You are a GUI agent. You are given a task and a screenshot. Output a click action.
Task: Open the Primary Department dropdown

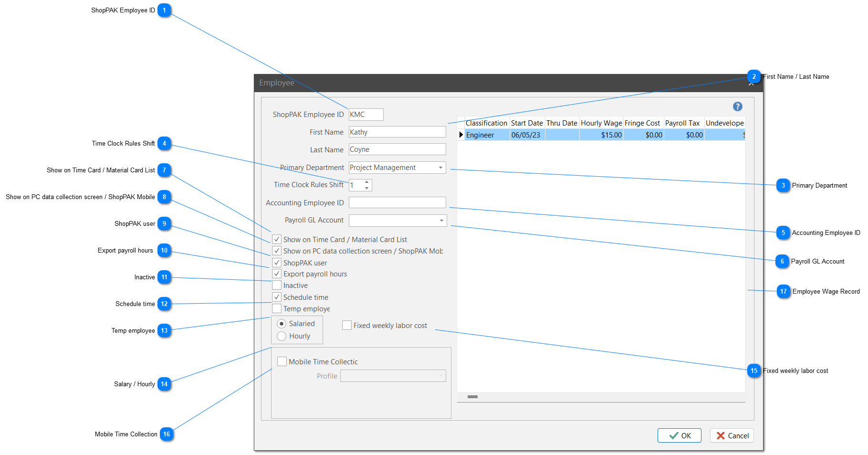tap(440, 168)
